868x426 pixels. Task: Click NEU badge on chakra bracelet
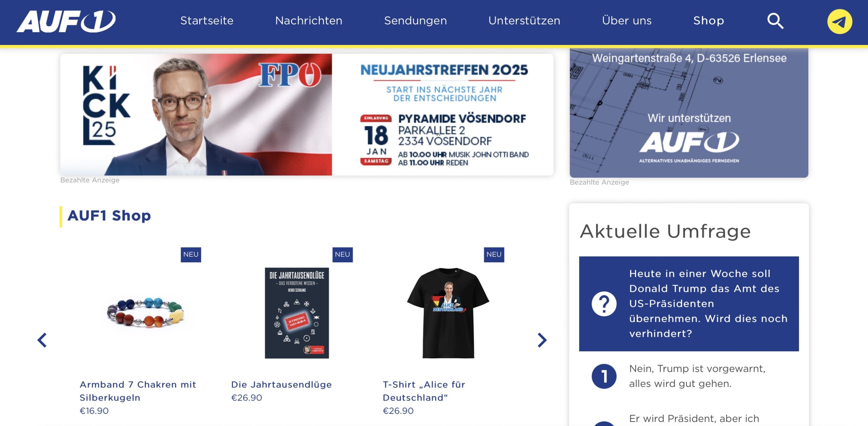click(x=191, y=255)
